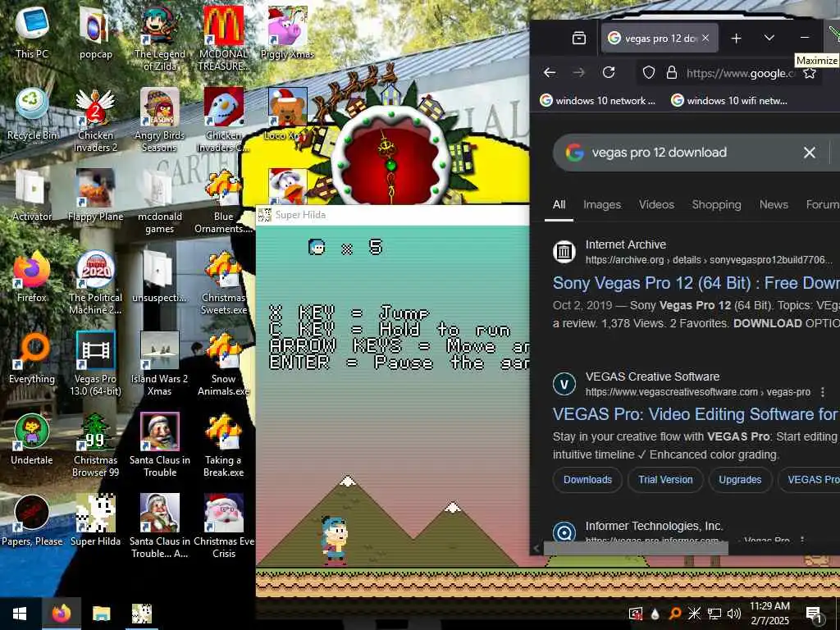The image size is (840, 630).
Task: Close the vegas pro 12 download tab
Action: click(x=705, y=38)
